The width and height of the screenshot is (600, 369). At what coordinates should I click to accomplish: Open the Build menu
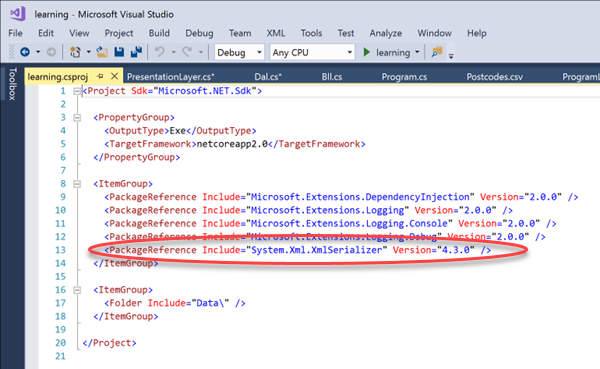tap(159, 33)
